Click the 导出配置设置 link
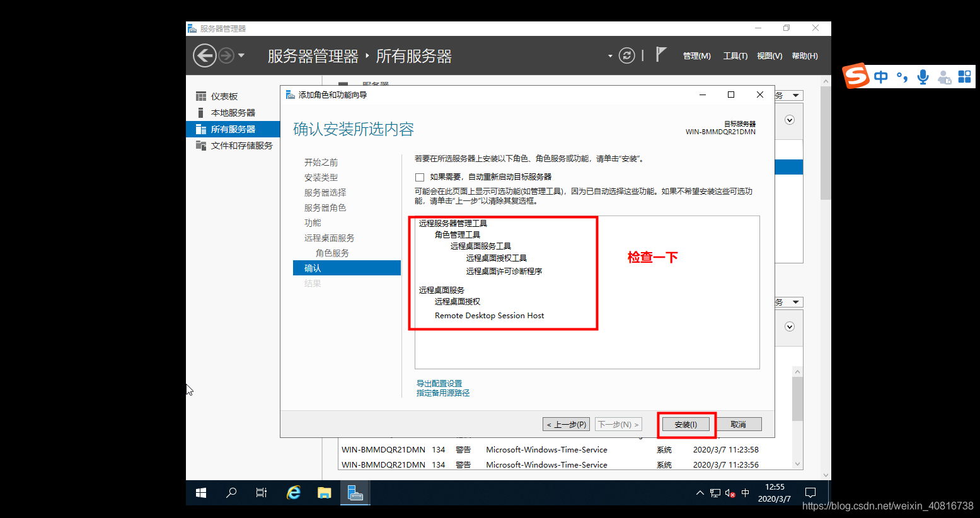The image size is (980, 518). tap(439, 383)
